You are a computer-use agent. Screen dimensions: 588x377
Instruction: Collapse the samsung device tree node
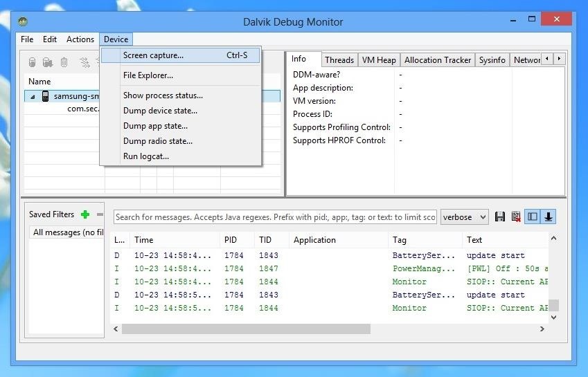(x=33, y=97)
